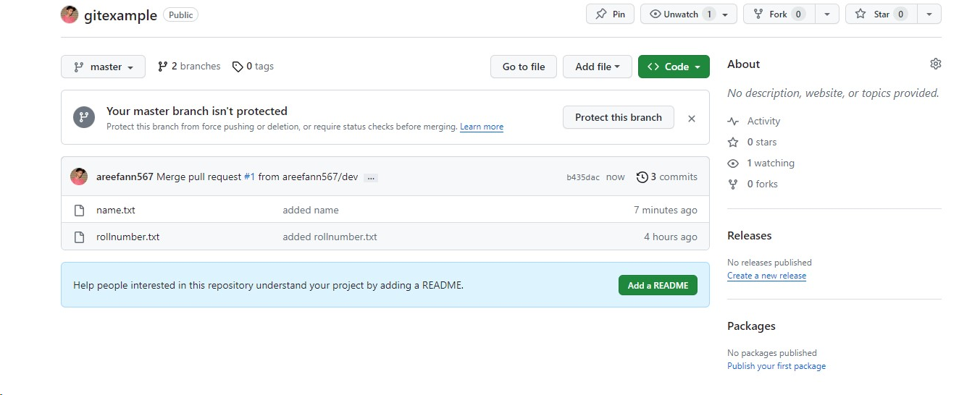The image size is (980, 395).
Task: Open commit hash b435dac
Action: [x=583, y=177]
